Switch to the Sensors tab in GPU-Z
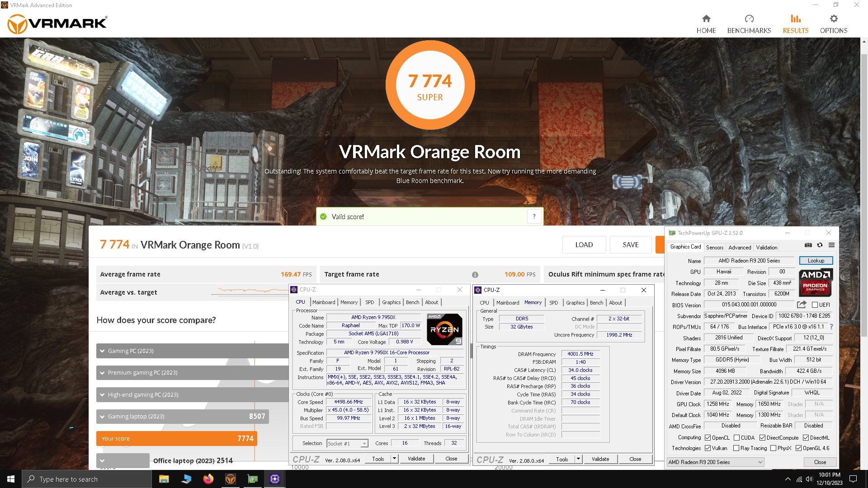This screenshot has height=488, width=868. 715,247
